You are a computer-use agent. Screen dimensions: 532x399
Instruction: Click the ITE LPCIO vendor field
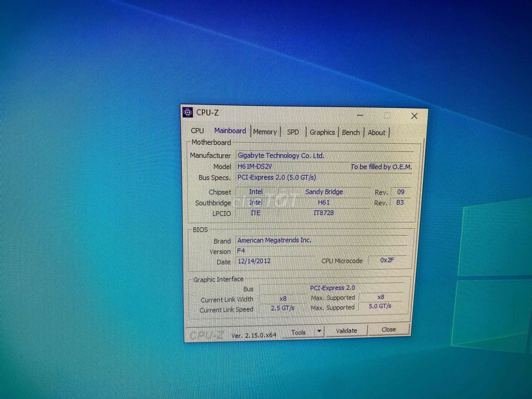click(x=256, y=213)
